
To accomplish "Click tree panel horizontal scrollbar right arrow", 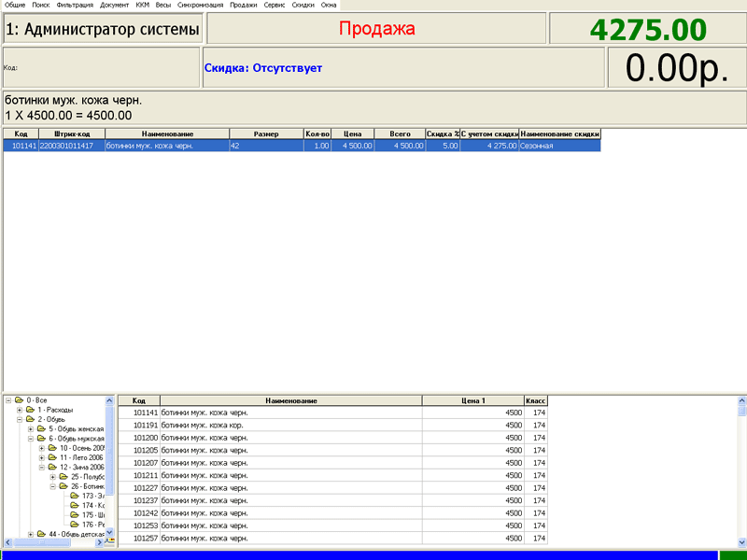I will click(x=100, y=541).
